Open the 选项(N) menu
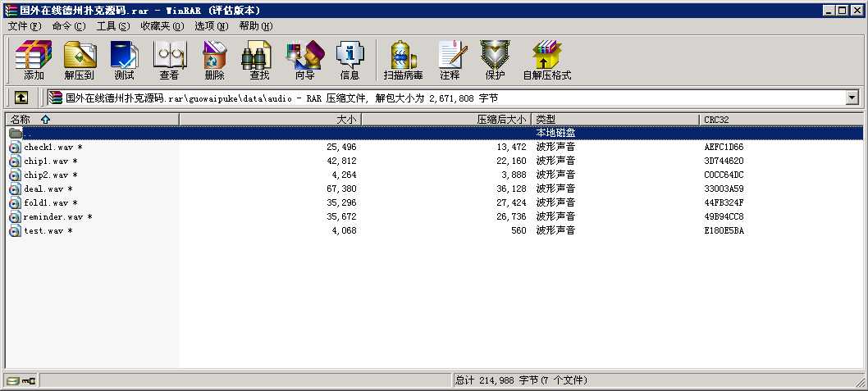 click(x=211, y=26)
